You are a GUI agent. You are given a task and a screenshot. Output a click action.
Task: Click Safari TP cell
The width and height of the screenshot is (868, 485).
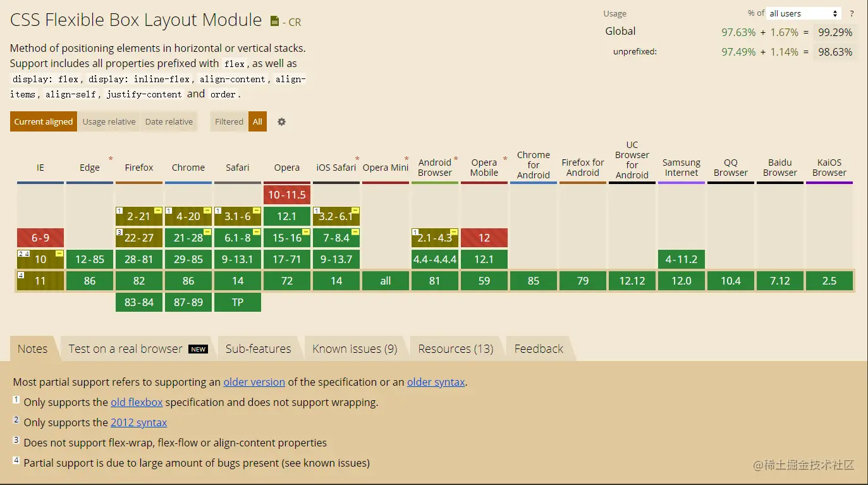[238, 302]
